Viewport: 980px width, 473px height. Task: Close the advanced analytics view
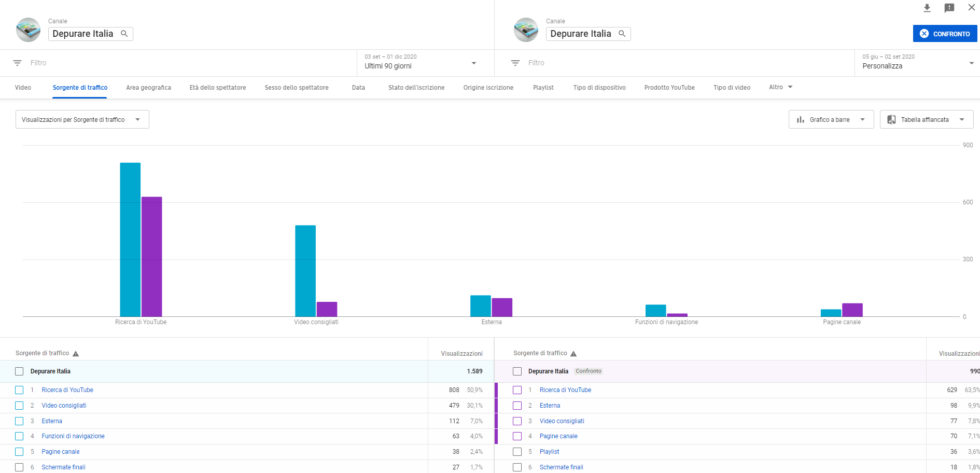(971, 8)
